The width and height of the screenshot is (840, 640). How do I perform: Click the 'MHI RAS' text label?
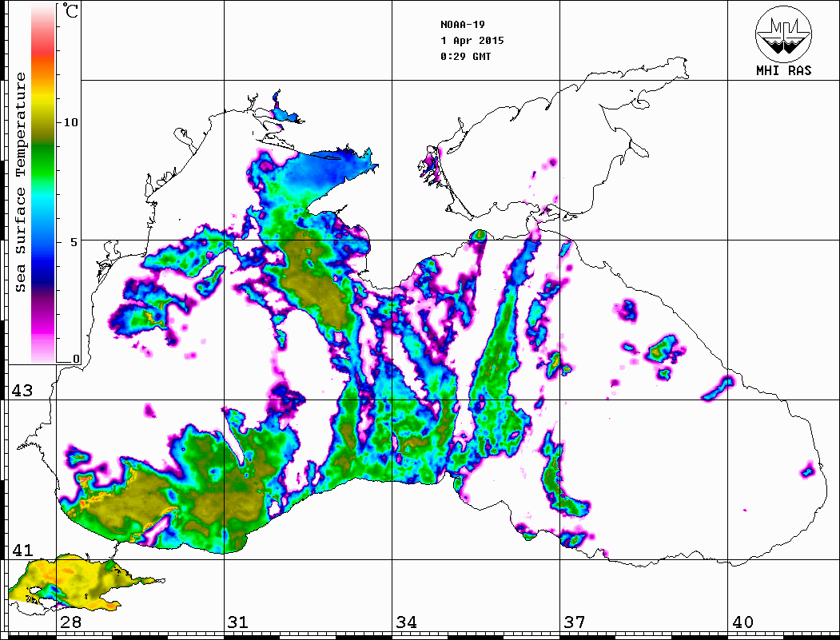coord(784,70)
